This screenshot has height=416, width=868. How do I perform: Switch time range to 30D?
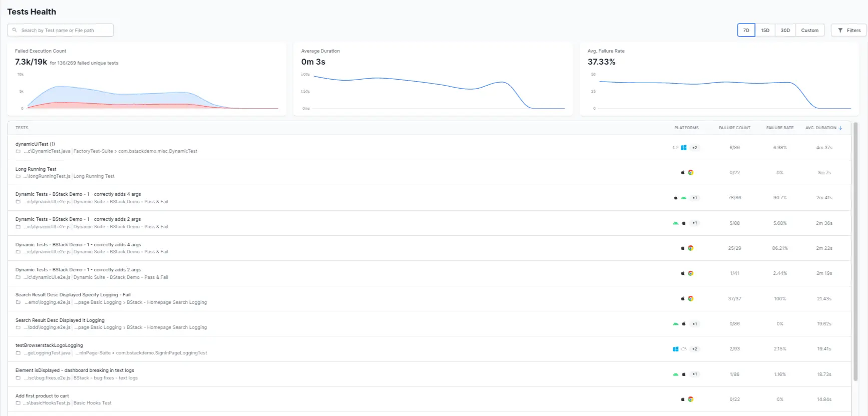[x=785, y=31]
